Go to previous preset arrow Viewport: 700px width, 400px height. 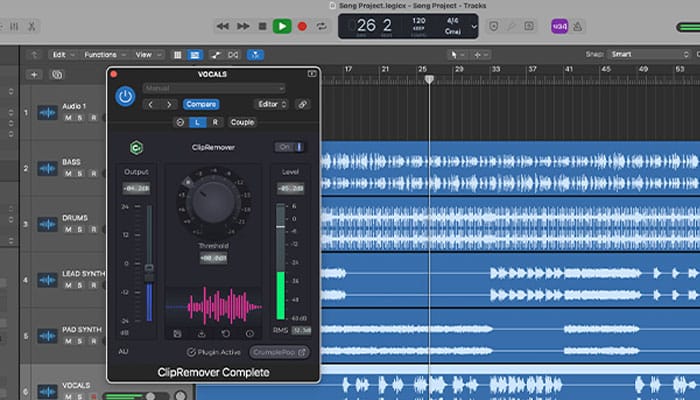coord(151,104)
